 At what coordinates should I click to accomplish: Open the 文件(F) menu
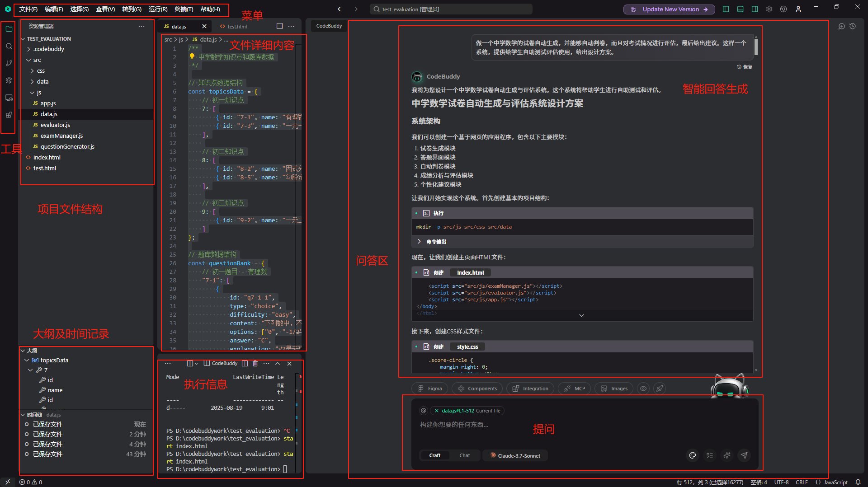[x=28, y=9]
